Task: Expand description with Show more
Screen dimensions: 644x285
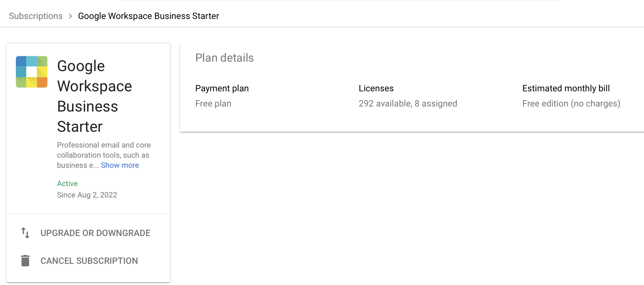Action: pos(120,165)
